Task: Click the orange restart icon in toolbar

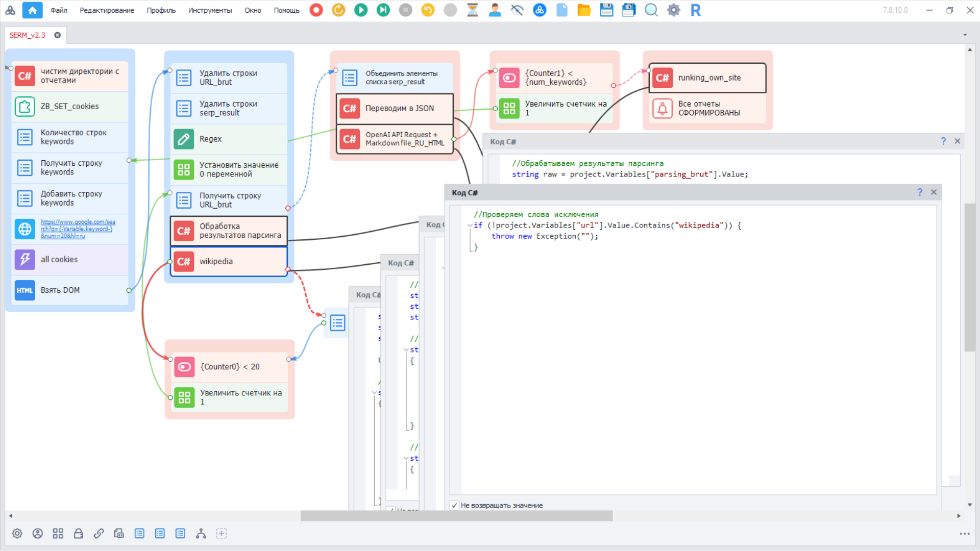Action: tap(338, 10)
